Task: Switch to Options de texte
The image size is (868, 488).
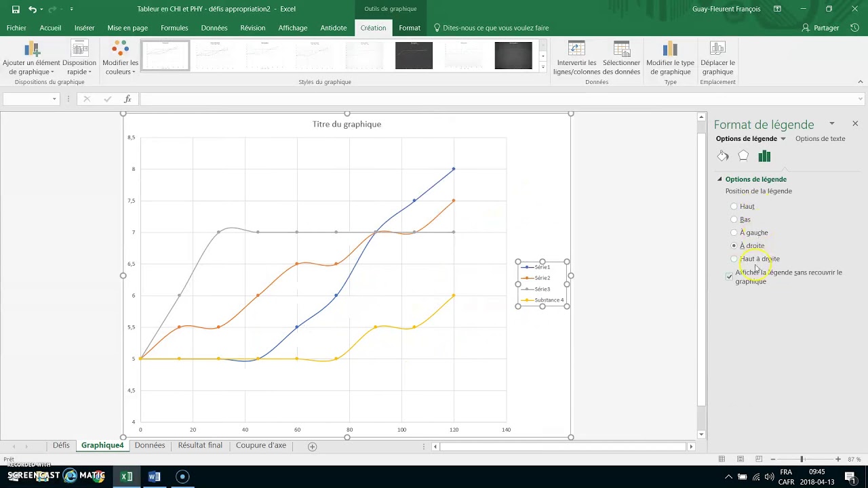Action: [x=820, y=139]
